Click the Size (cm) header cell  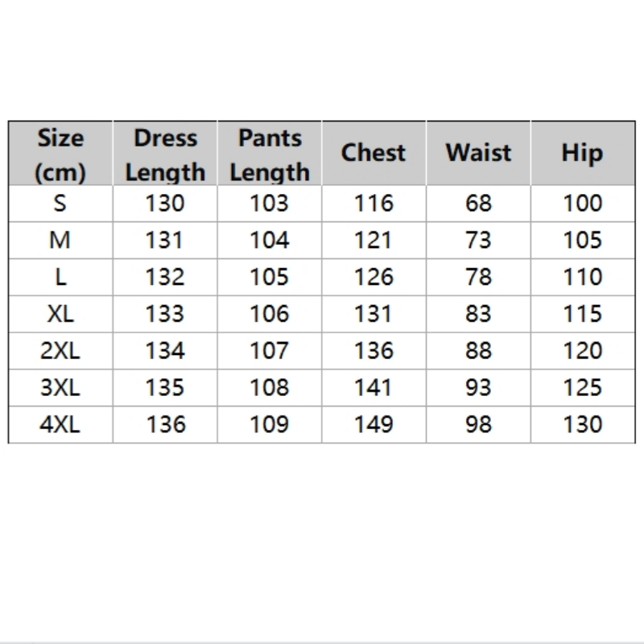pos(60,154)
